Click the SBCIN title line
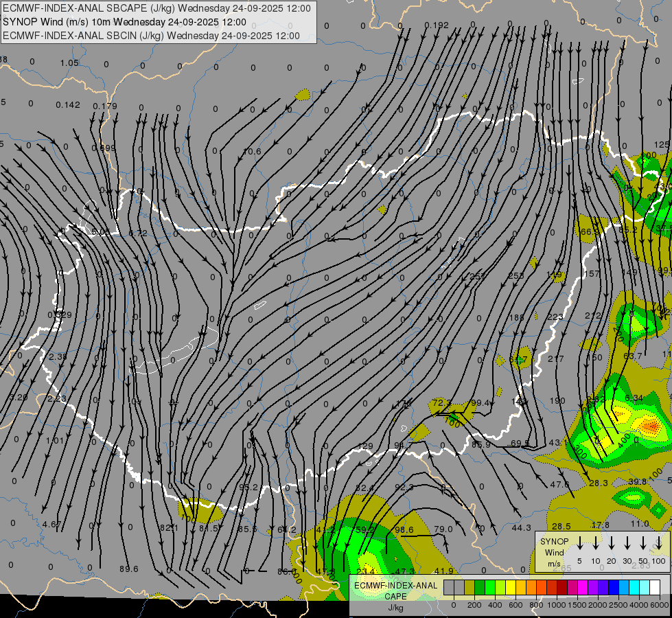 [x=151, y=36]
